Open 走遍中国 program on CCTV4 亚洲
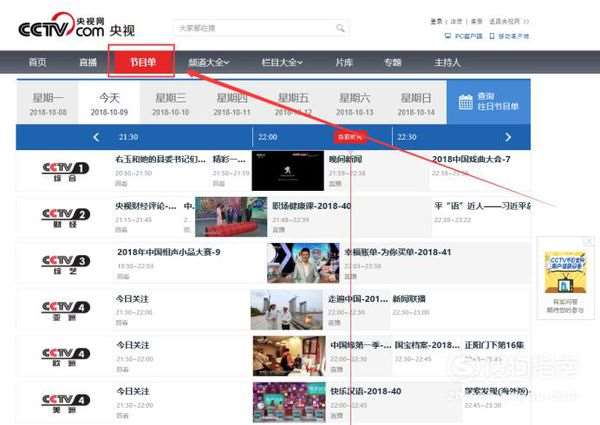600x425 pixels. [358, 299]
